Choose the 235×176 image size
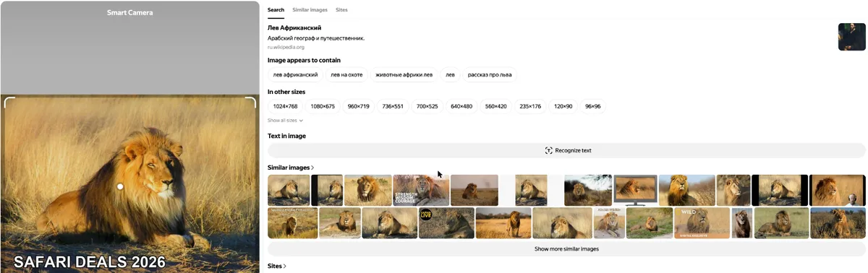 point(530,106)
